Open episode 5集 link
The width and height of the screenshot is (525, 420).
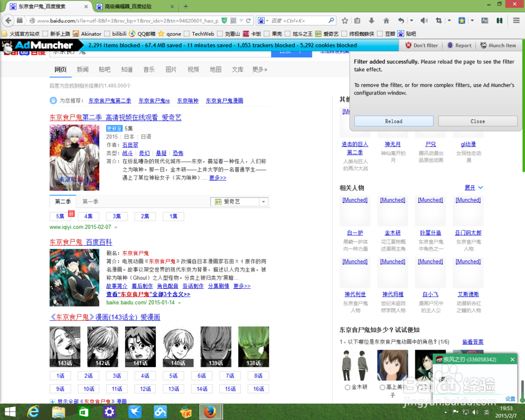60,216
